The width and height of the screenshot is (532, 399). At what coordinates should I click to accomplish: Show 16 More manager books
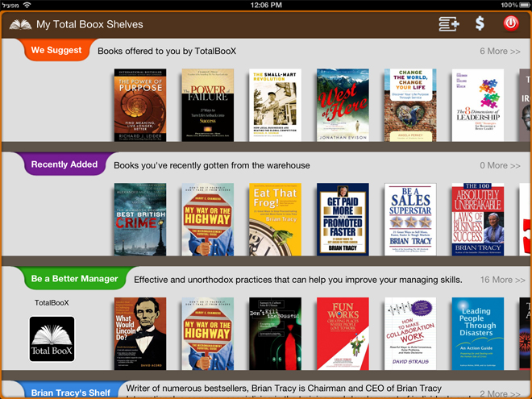[502, 280]
